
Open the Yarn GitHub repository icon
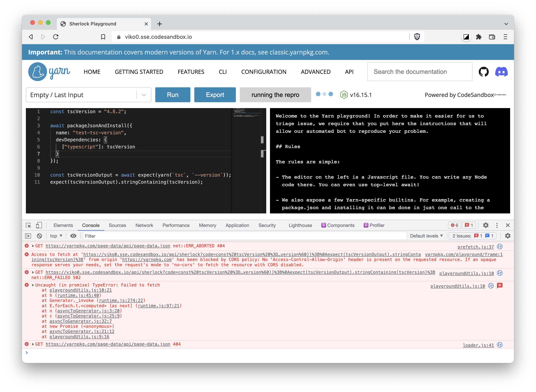(x=484, y=72)
